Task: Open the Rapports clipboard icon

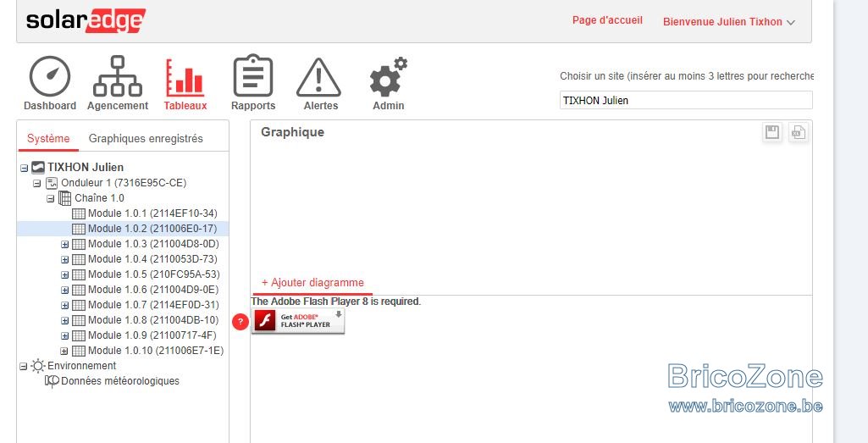Action: [253, 76]
